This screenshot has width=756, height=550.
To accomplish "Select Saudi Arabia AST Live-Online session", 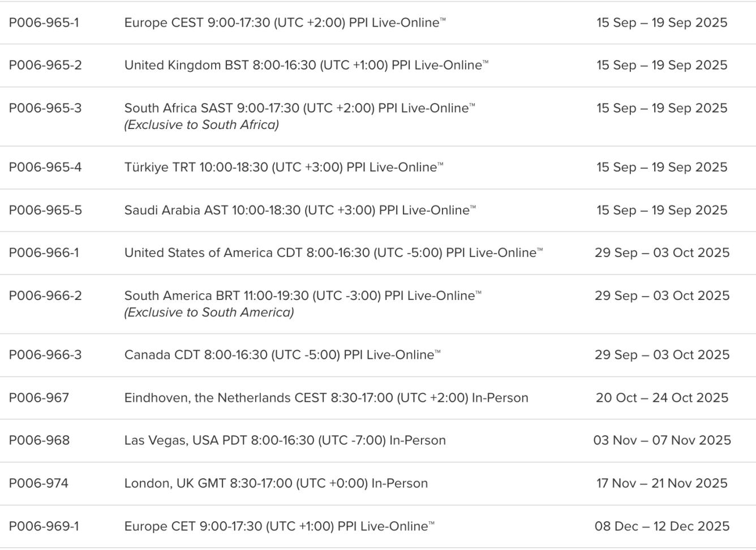I will pyautogui.click(x=300, y=210).
